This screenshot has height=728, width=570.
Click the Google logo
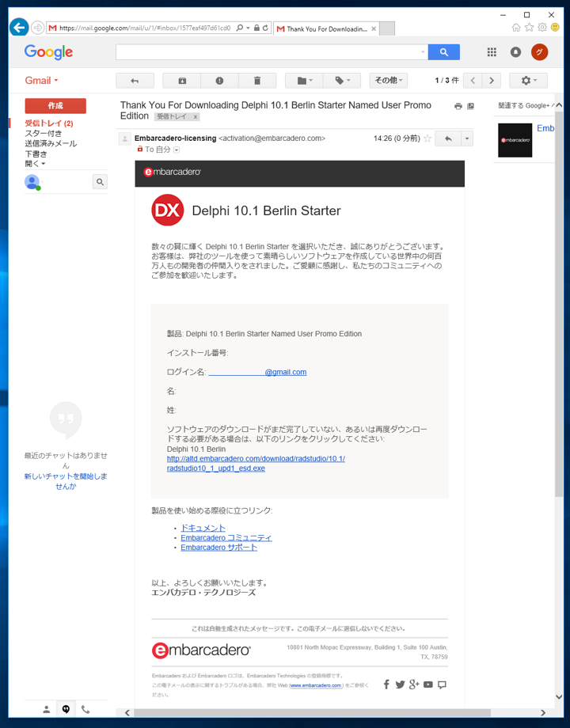coord(48,51)
